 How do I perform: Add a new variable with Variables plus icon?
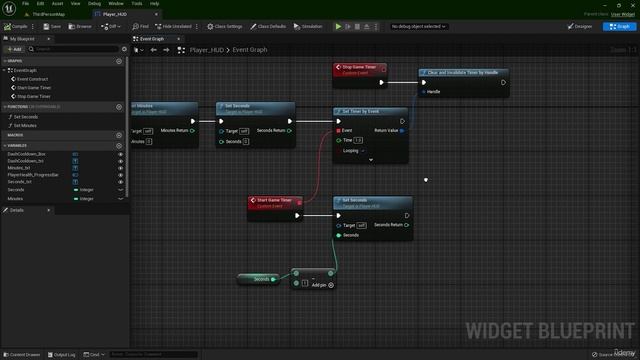(x=119, y=146)
